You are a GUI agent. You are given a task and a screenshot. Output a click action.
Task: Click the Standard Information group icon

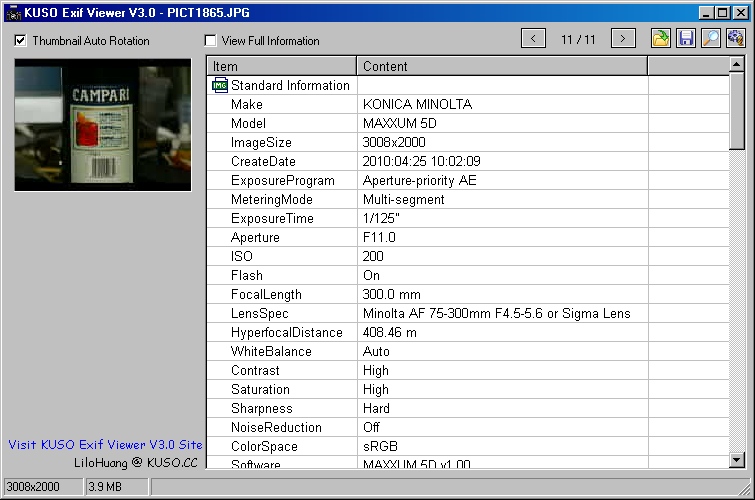219,86
